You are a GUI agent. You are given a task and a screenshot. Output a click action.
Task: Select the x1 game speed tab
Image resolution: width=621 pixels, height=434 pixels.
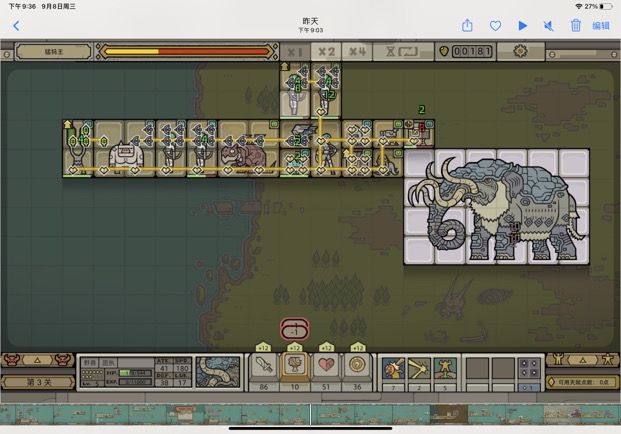coord(295,51)
